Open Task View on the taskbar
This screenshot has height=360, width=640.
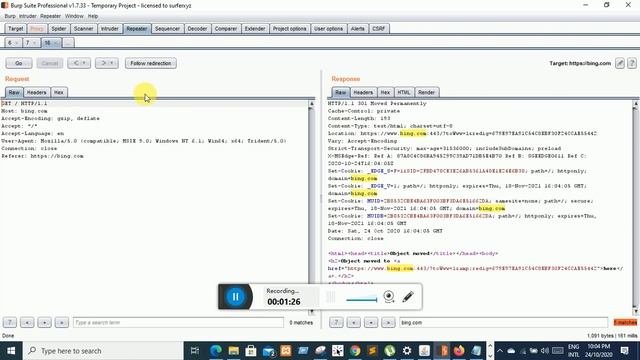coord(195,351)
